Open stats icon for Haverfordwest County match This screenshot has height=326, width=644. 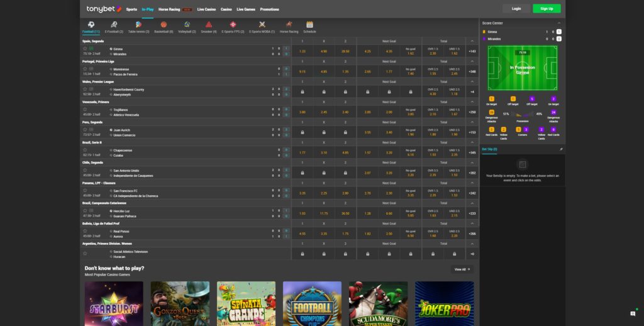91,89
